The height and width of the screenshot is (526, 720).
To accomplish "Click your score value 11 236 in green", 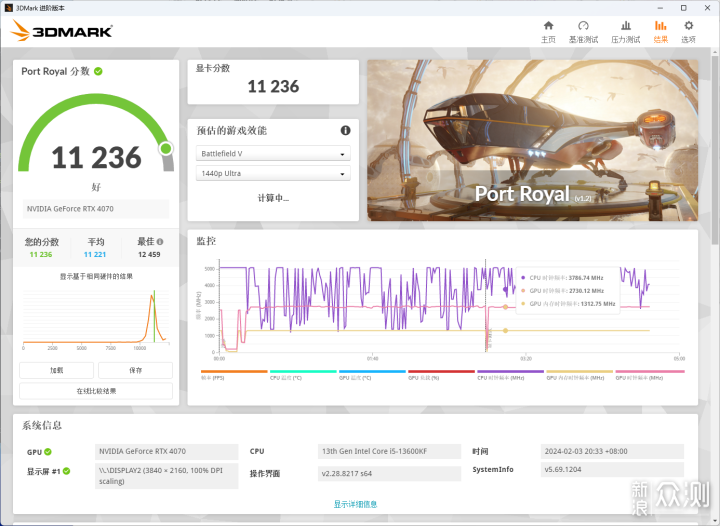I will tap(41, 254).
